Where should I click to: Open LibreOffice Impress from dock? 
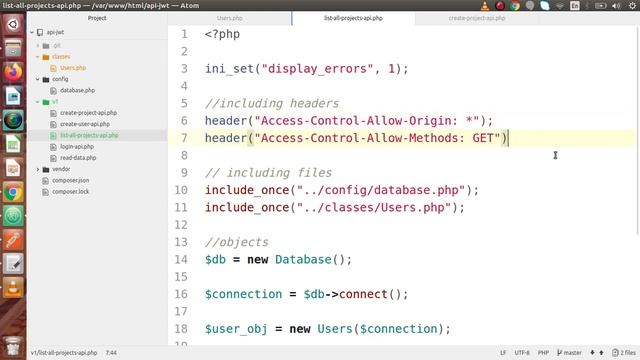pyautogui.click(x=13, y=168)
